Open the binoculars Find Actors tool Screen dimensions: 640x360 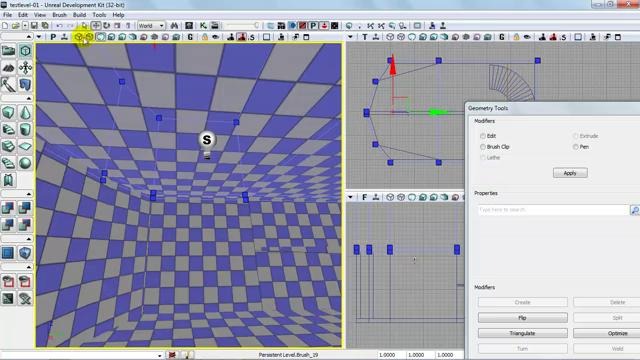175,26
